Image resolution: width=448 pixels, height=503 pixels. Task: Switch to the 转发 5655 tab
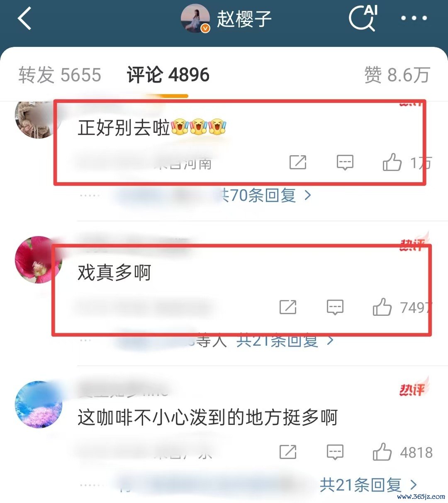(60, 75)
